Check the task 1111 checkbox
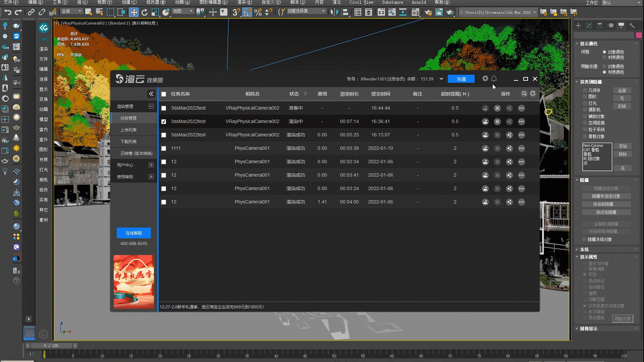This screenshot has height=362, width=644. click(x=164, y=148)
